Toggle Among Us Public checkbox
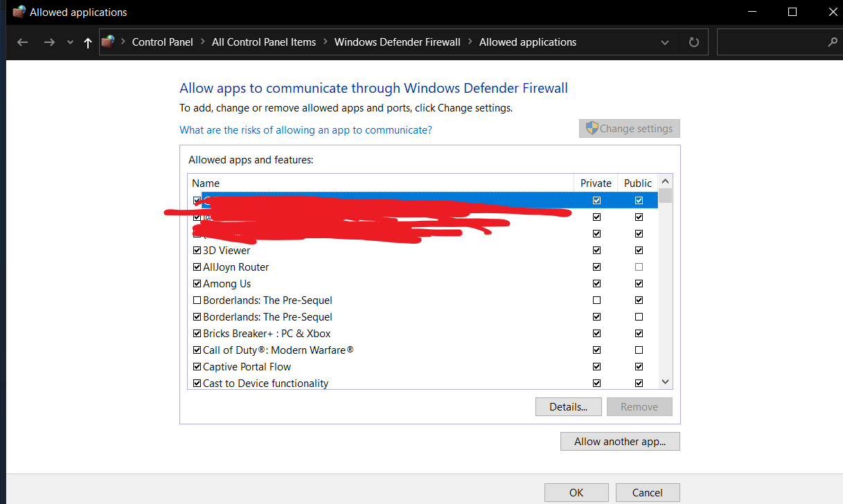 click(639, 284)
